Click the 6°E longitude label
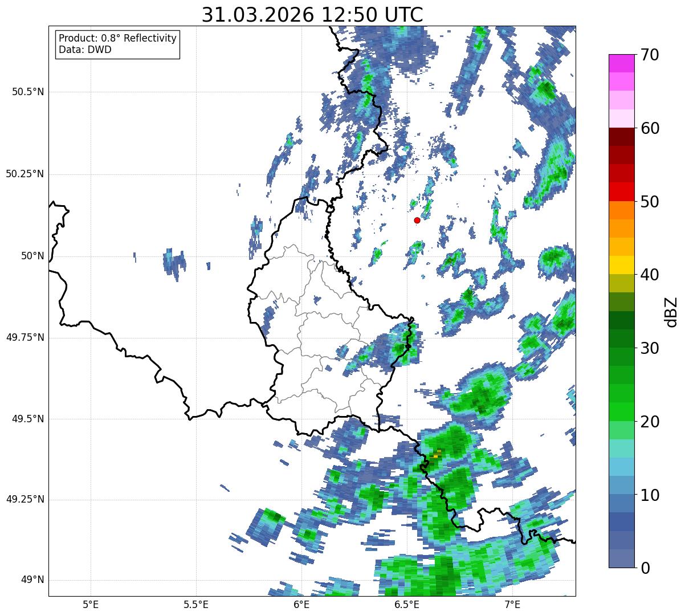Screen dimensions: 685x616 pos(301,605)
